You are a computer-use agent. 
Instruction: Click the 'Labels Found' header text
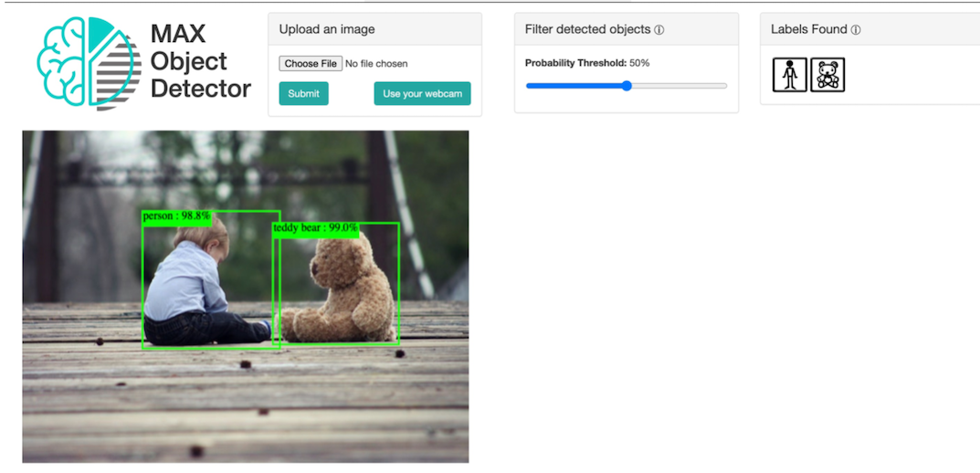click(x=808, y=29)
